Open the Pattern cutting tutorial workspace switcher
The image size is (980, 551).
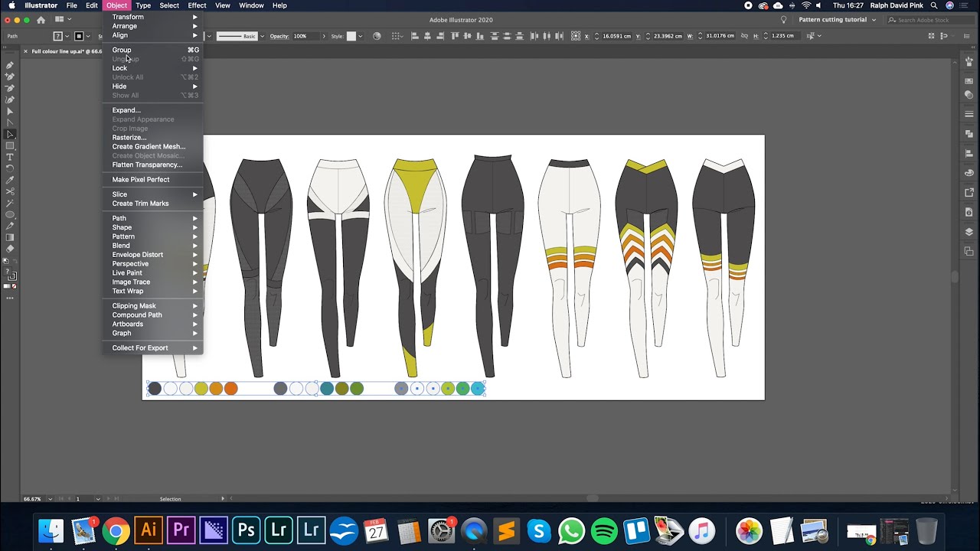pyautogui.click(x=837, y=20)
